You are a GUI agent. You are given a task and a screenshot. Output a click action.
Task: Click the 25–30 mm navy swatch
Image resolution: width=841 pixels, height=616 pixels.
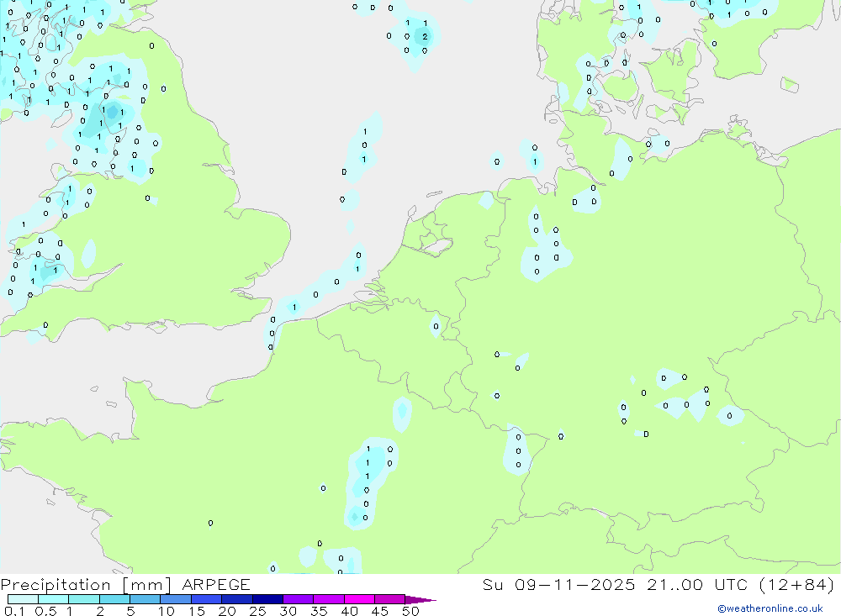point(267,599)
